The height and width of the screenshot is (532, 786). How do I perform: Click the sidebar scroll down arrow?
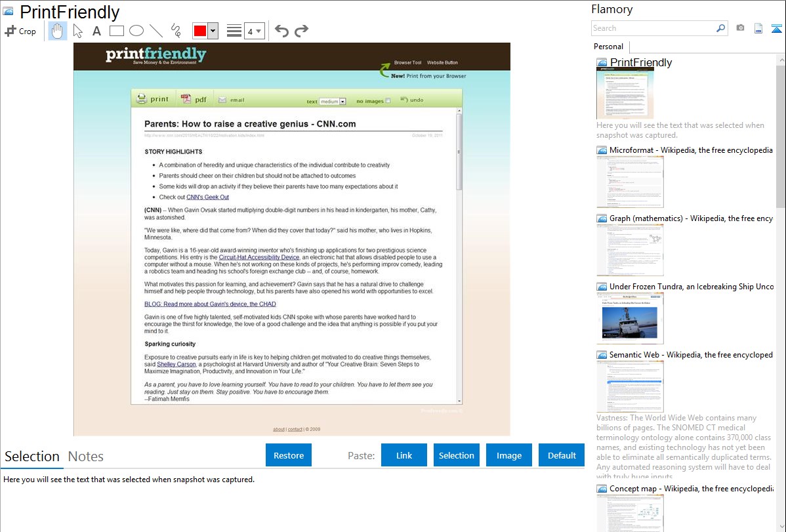(781, 527)
